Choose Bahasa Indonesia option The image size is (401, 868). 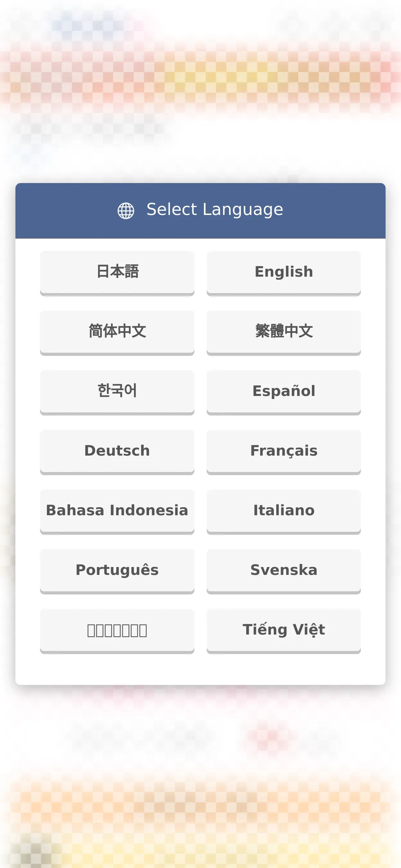click(117, 511)
